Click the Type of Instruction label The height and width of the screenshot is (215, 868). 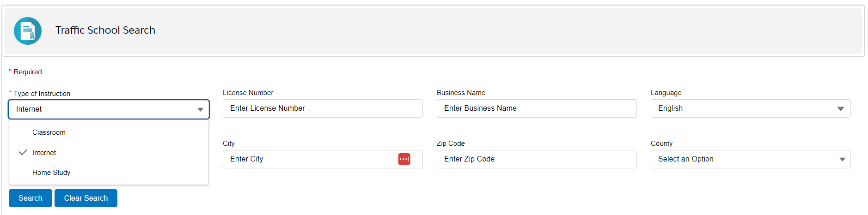(x=42, y=94)
